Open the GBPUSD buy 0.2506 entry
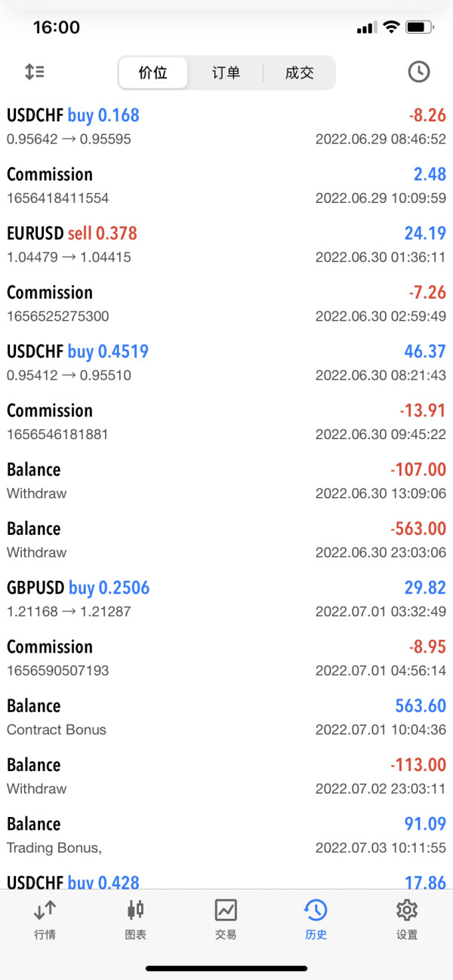Screen dimensions: 453x980 point(226,599)
